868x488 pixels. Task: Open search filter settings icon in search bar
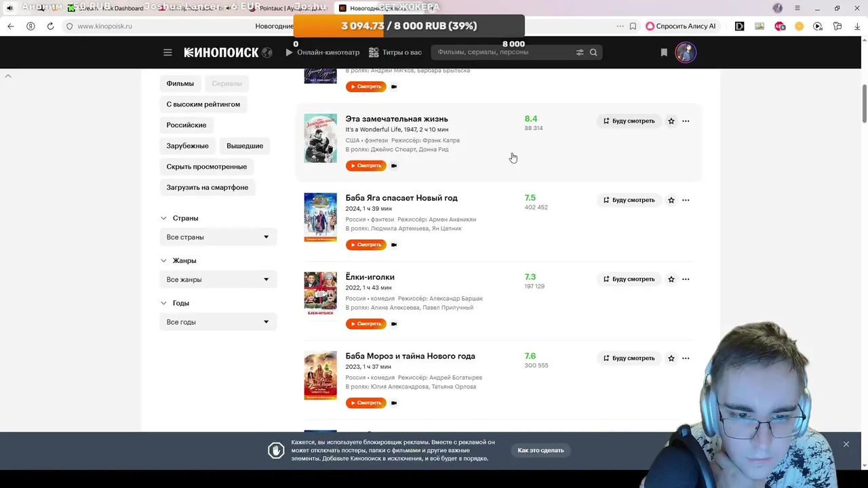coord(580,52)
